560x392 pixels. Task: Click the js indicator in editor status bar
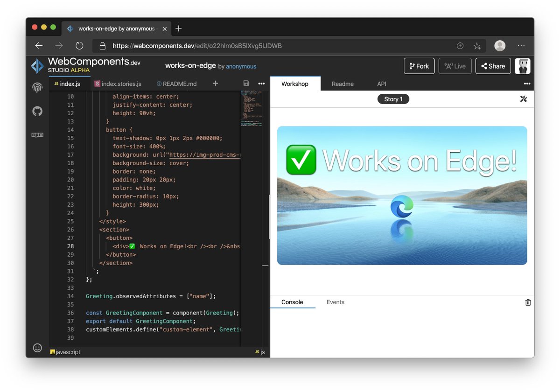tap(260, 352)
